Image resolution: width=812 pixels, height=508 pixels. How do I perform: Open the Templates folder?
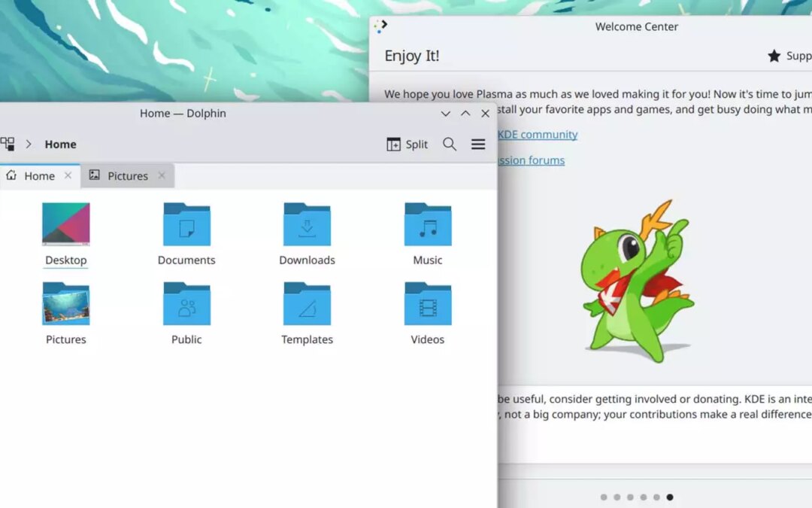tap(307, 304)
